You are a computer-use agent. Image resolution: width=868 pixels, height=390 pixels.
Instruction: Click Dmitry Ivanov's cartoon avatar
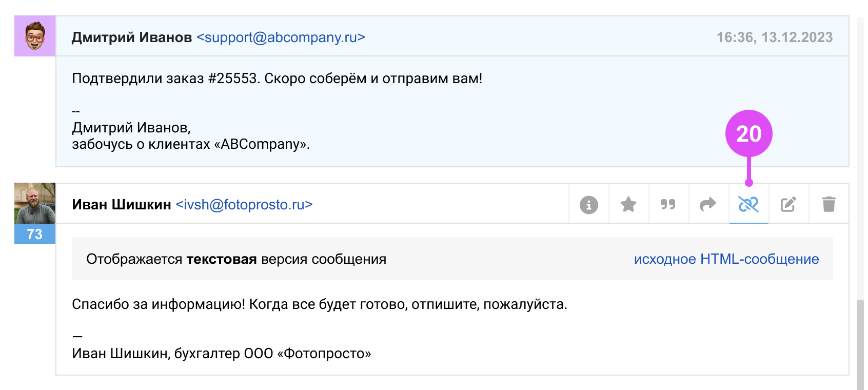(x=35, y=36)
